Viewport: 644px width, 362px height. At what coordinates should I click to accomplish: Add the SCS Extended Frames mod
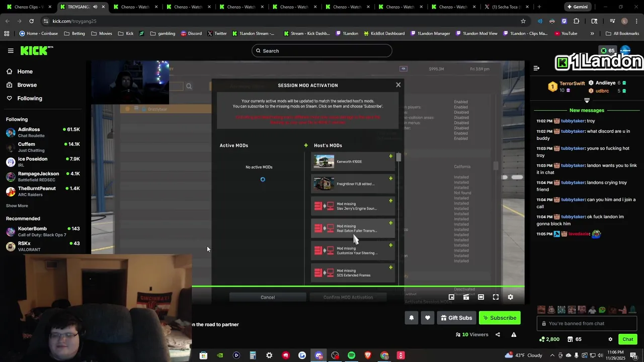point(390,267)
